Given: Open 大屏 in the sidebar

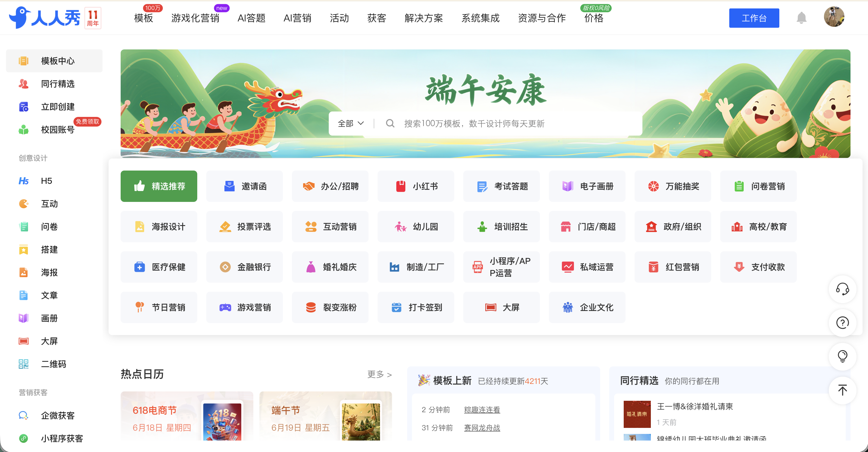Looking at the screenshot, I should 54,341.
